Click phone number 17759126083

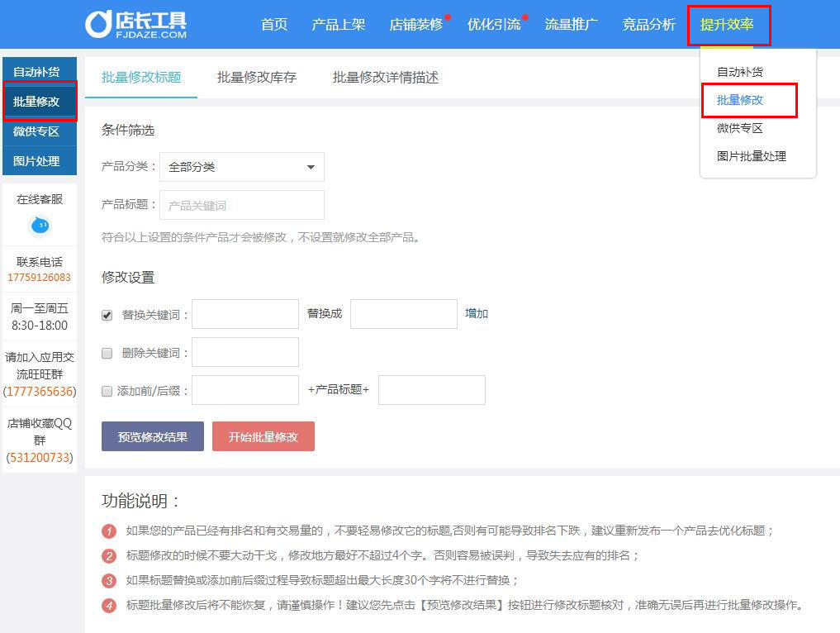[39, 278]
